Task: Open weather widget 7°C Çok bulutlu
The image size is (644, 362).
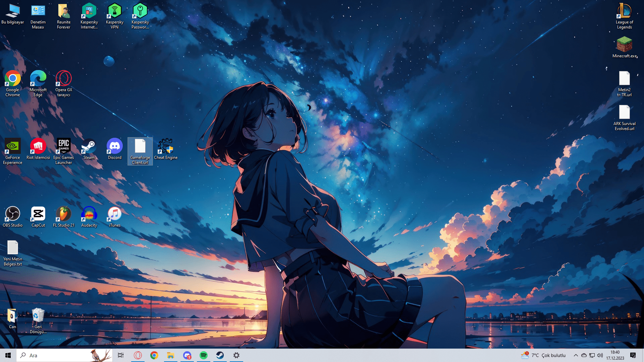Action: pos(543,355)
